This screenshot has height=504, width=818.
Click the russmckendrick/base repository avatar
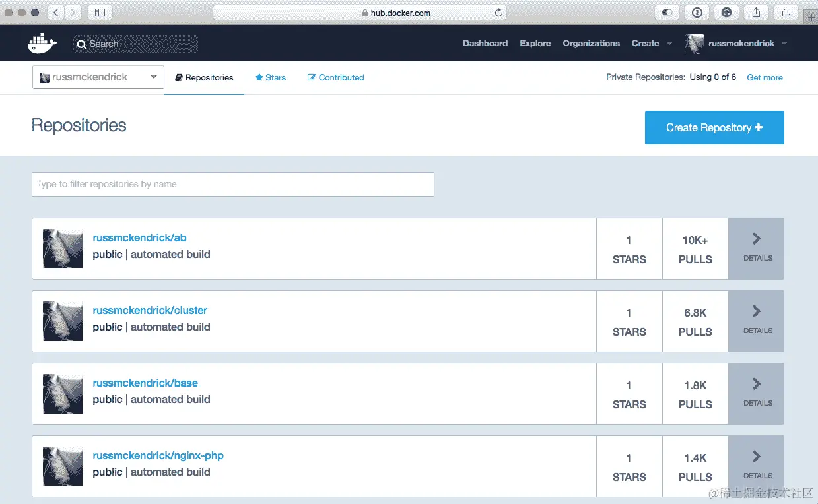pos(63,394)
